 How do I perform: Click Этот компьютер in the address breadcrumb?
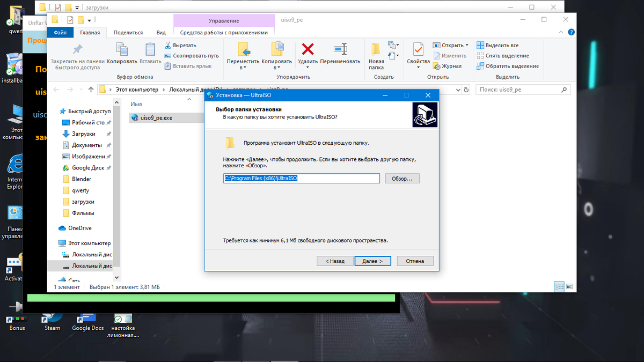coord(137,90)
